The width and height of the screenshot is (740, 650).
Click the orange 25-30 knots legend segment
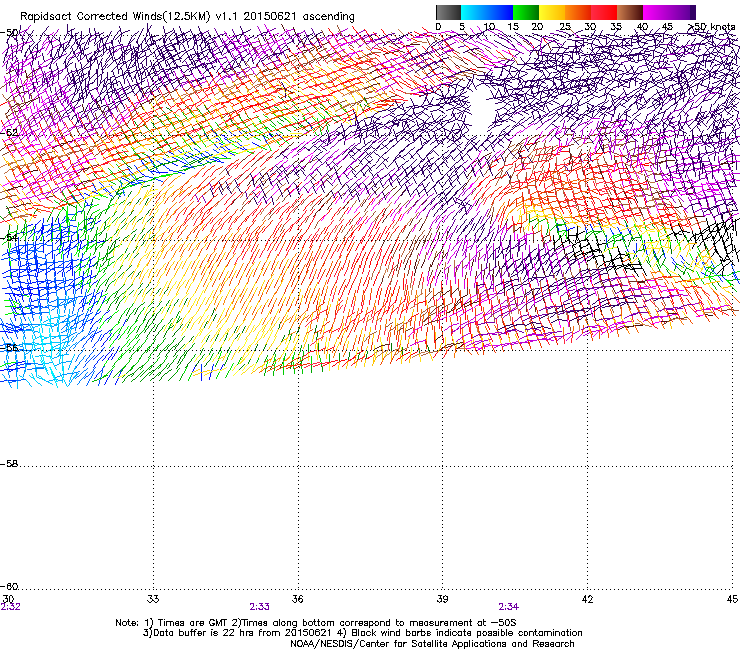coord(578,12)
